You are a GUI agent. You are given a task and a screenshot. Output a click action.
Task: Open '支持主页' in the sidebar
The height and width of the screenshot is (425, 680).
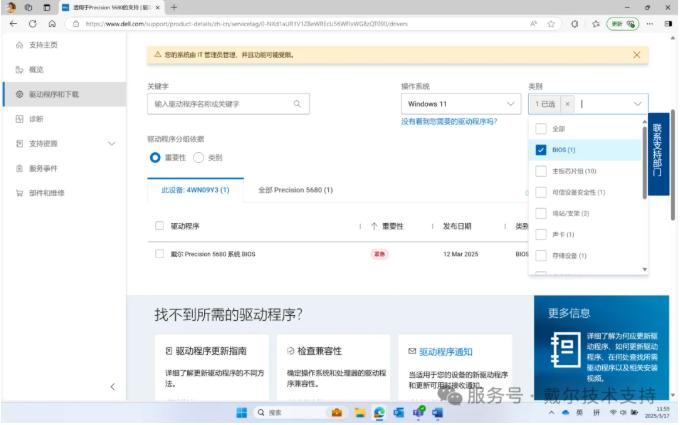pyautogui.click(x=43, y=45)
